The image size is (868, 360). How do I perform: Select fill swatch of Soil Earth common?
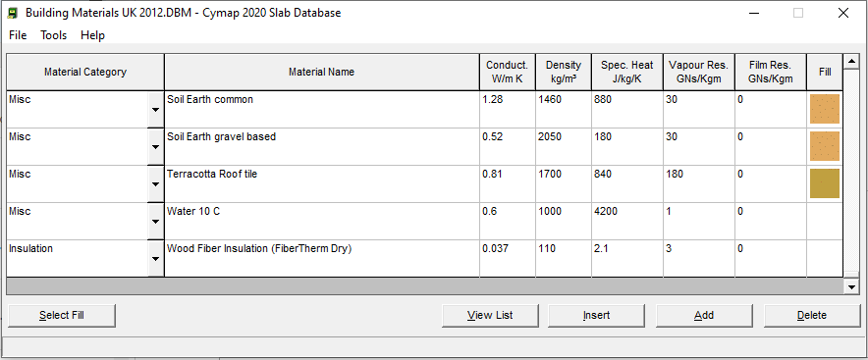(824, 109)
